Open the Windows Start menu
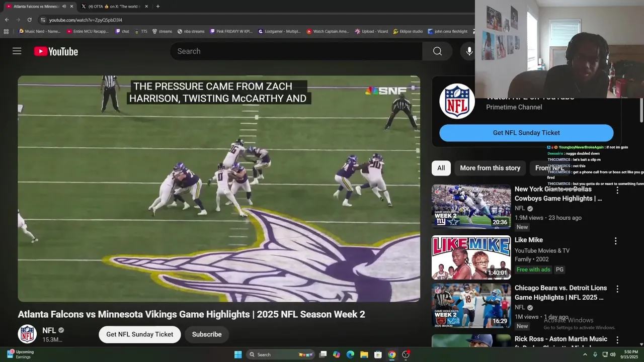 pos(238,354)
